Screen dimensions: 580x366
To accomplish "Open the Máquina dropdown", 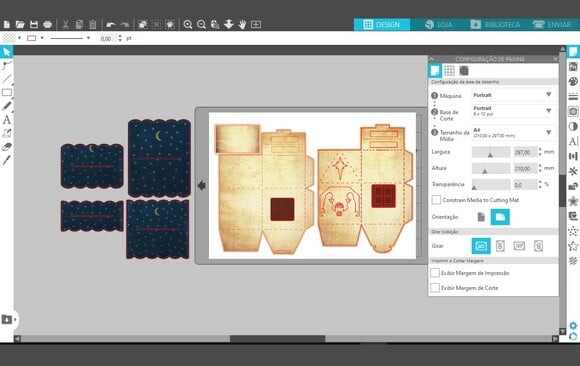I will click(x=514, y=95).
